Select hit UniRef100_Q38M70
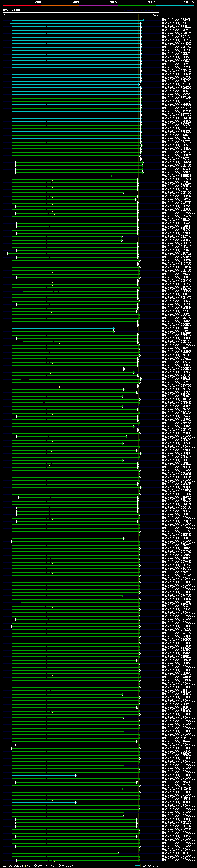The height and width of the screenshot is (868, 197). [x=177, y=155]
